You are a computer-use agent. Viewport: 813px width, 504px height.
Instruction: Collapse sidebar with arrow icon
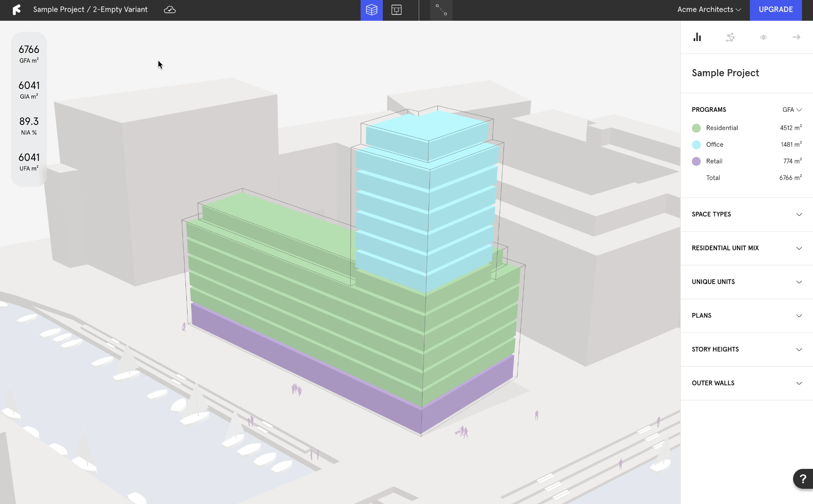tap(796, 37)
